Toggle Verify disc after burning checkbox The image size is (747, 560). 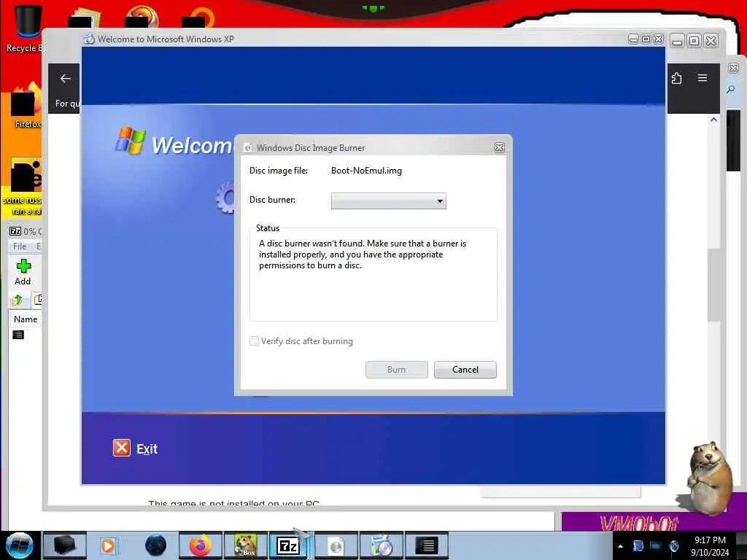(x=254, y=341)
